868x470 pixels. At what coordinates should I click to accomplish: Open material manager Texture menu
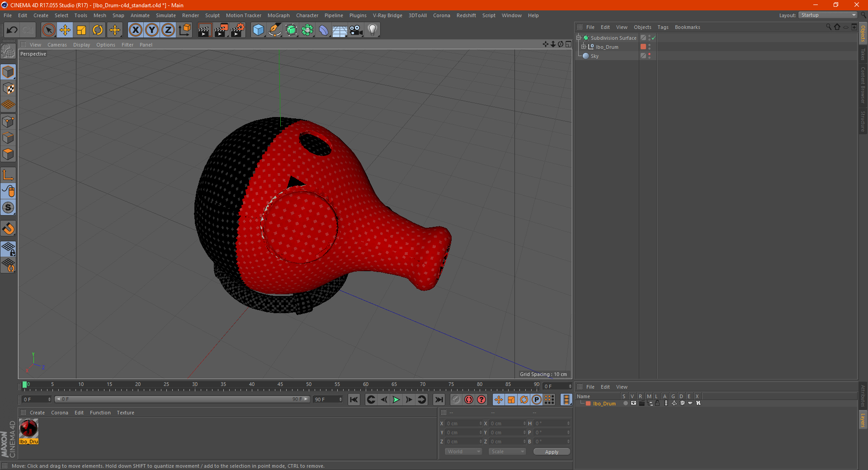point(125,413)
